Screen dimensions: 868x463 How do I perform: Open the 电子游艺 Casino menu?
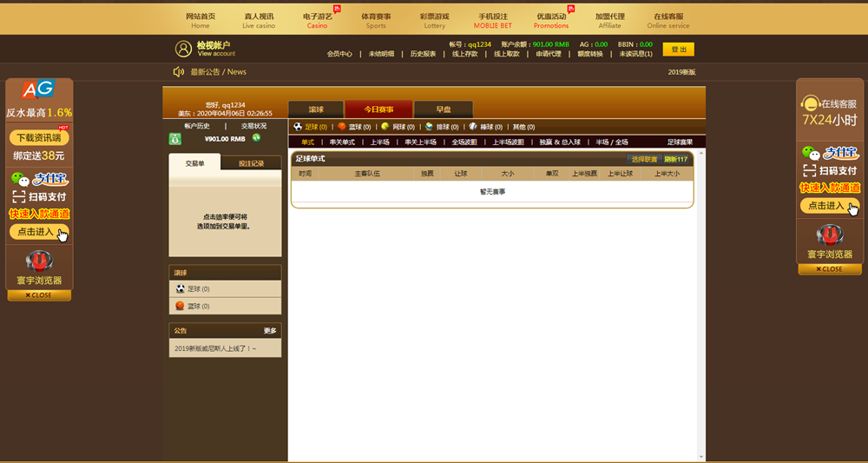coord(317,20)
